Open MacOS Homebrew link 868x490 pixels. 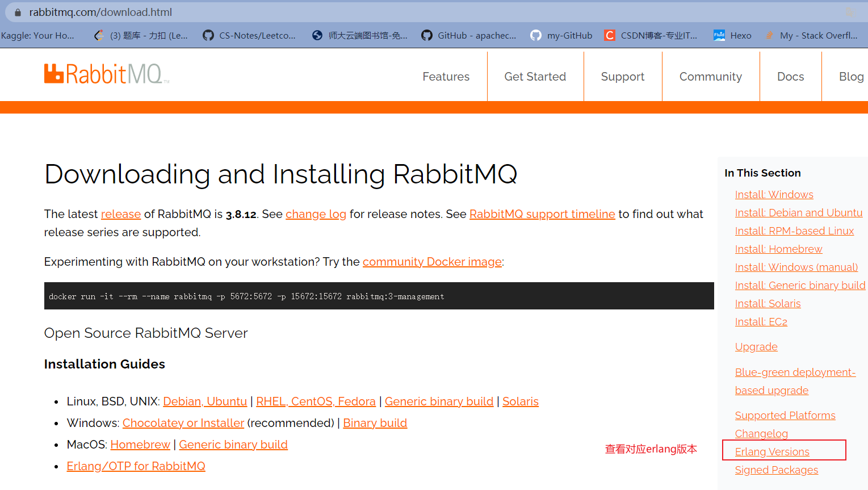(x=140, y=445)
